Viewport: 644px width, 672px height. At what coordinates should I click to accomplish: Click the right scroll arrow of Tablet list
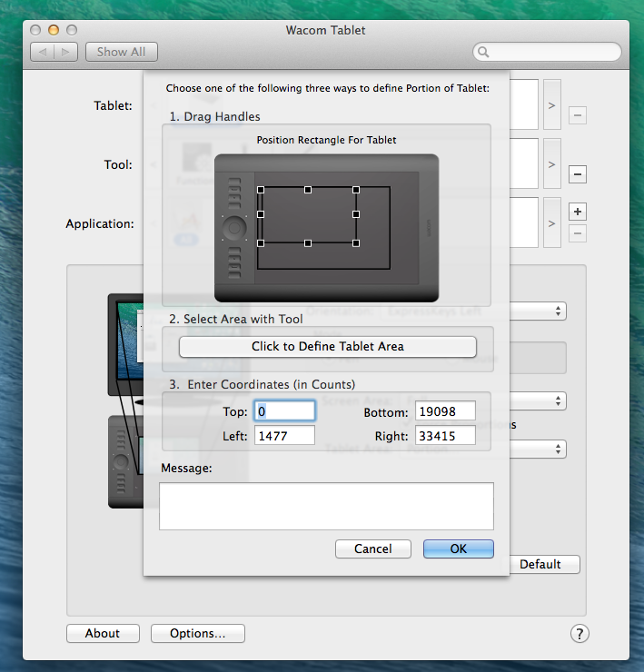pyautogui.click(x=552, y=104)
